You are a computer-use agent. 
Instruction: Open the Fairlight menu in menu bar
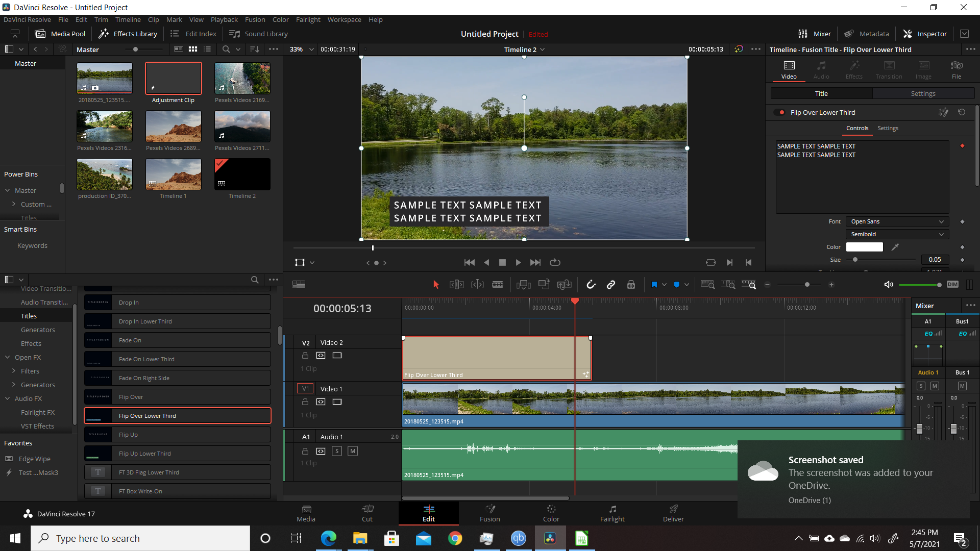(x=308, y=19)
